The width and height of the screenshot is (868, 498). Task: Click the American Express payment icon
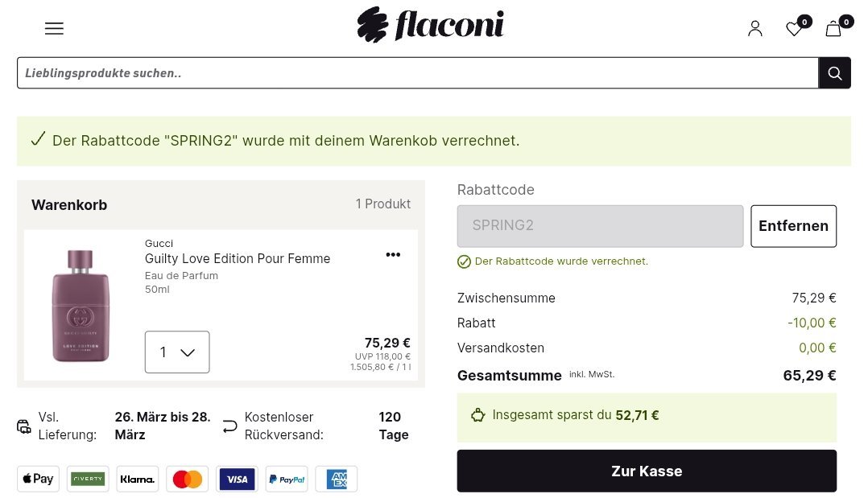[336, 479]
